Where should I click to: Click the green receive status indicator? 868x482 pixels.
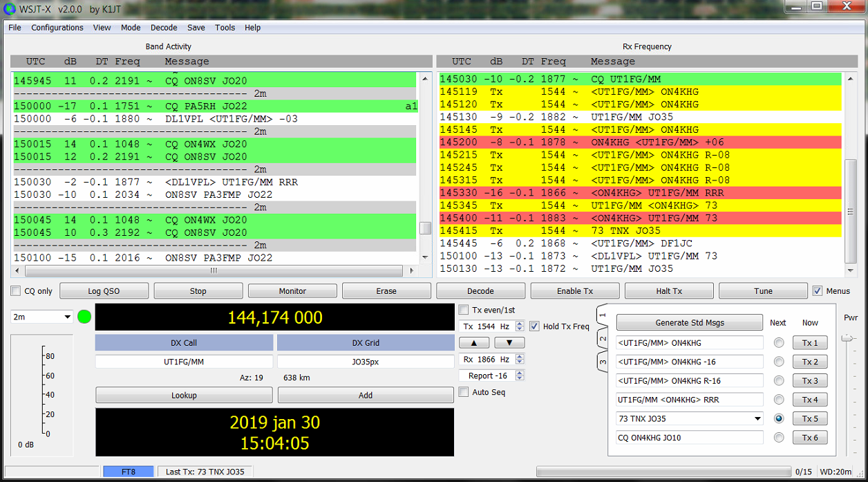(x=84, y=317)
